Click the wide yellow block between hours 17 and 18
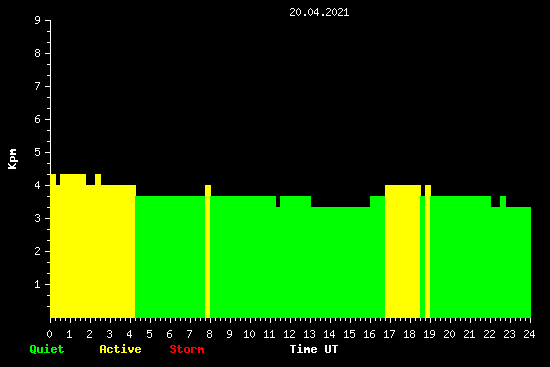Screen dimensions: 550x367 click(403, 251)
